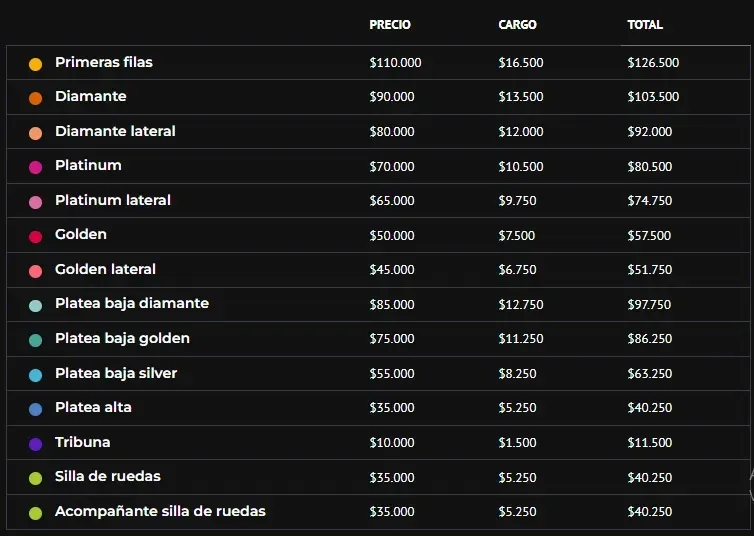Screen dimensions: 754x536
Task: Select the blue Platea alta dot
Action: (36, 409)
